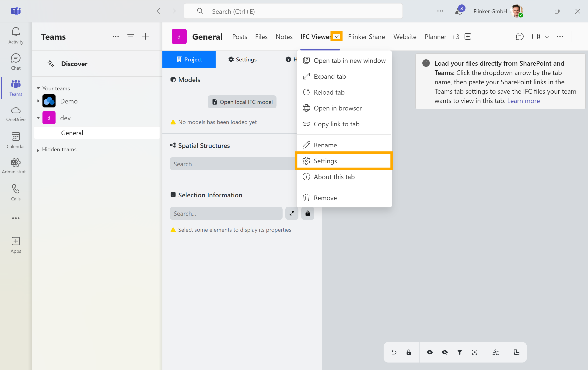
Task: Choose Open in browser
Action: click(344, 108)
